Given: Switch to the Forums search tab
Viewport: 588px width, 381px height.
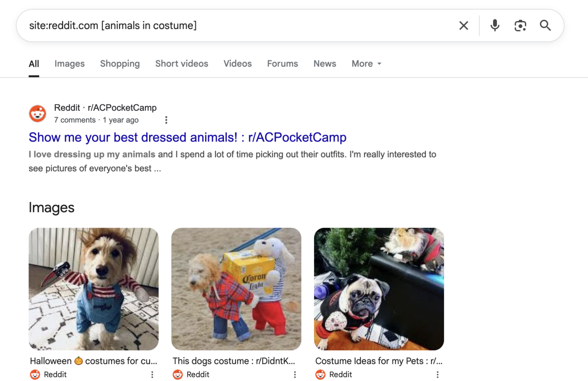Looking at the screenshot, I should 282,63.
